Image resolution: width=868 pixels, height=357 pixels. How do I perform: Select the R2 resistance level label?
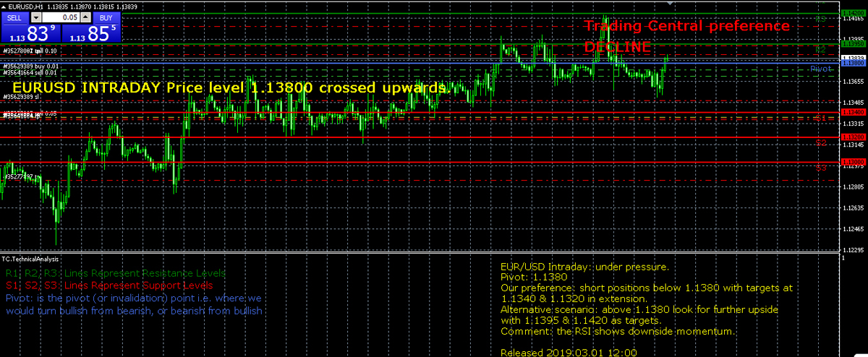coord(821,49)
